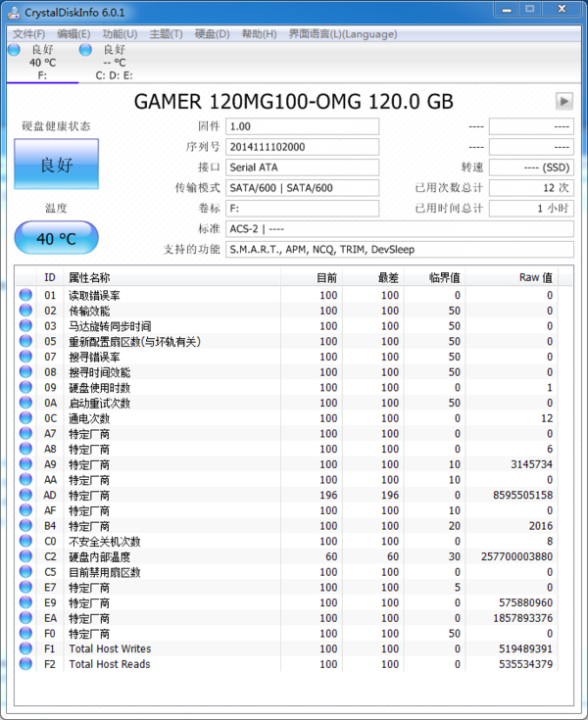Open the 编辑(E) menu
This screenshot has width=588, height=720.
coord(73,34)
